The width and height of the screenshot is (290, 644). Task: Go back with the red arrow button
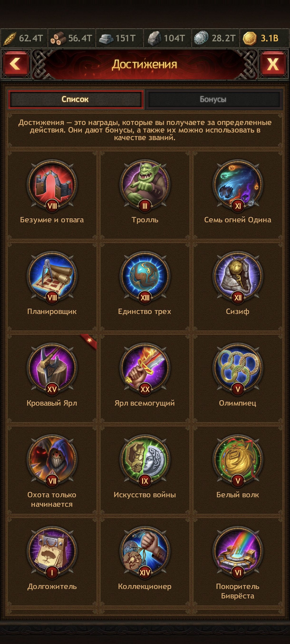[x=16, y=64]
